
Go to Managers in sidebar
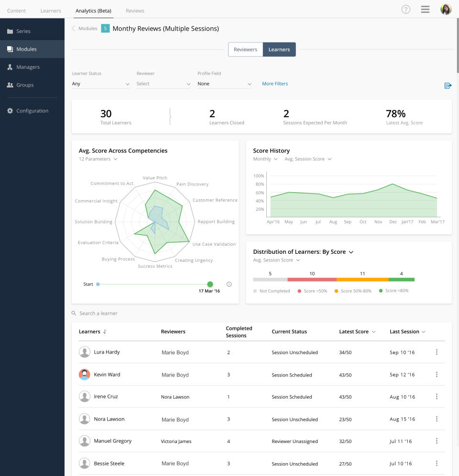[x=28, y=67]
